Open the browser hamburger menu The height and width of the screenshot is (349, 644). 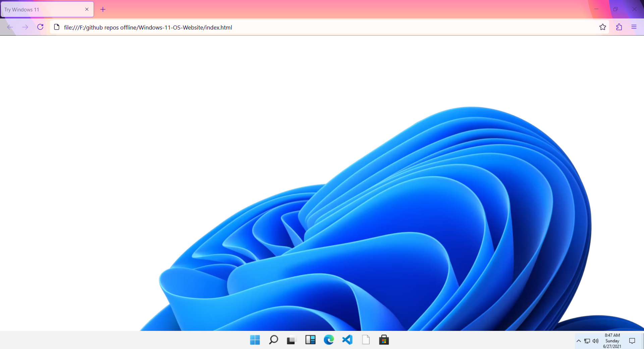pyautogui.click(x=634, y=27)
